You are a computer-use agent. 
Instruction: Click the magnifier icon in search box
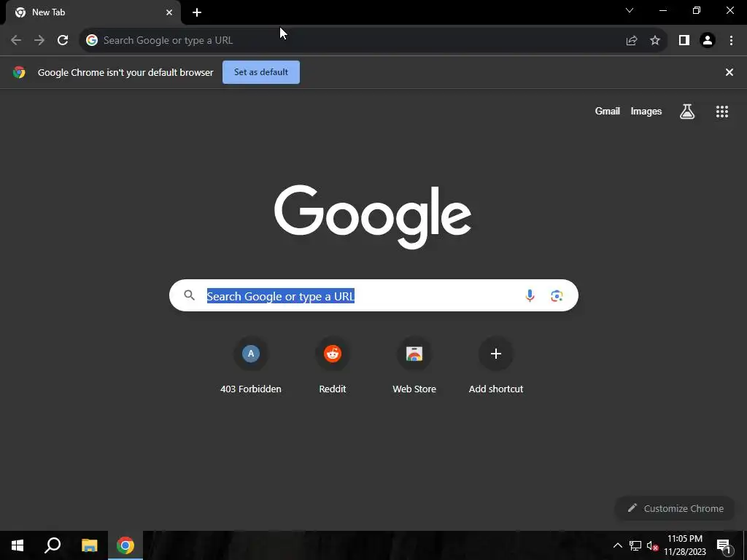tap(189, 296)
